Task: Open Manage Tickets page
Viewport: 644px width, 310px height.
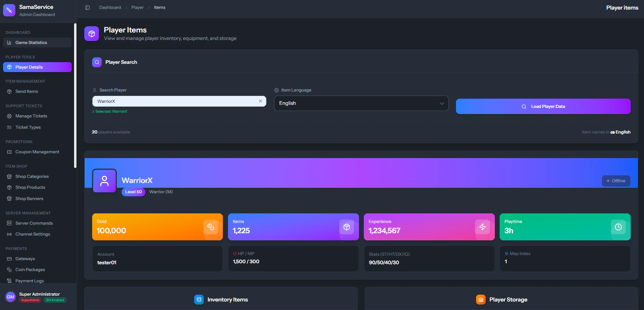Action: point(37,116)
